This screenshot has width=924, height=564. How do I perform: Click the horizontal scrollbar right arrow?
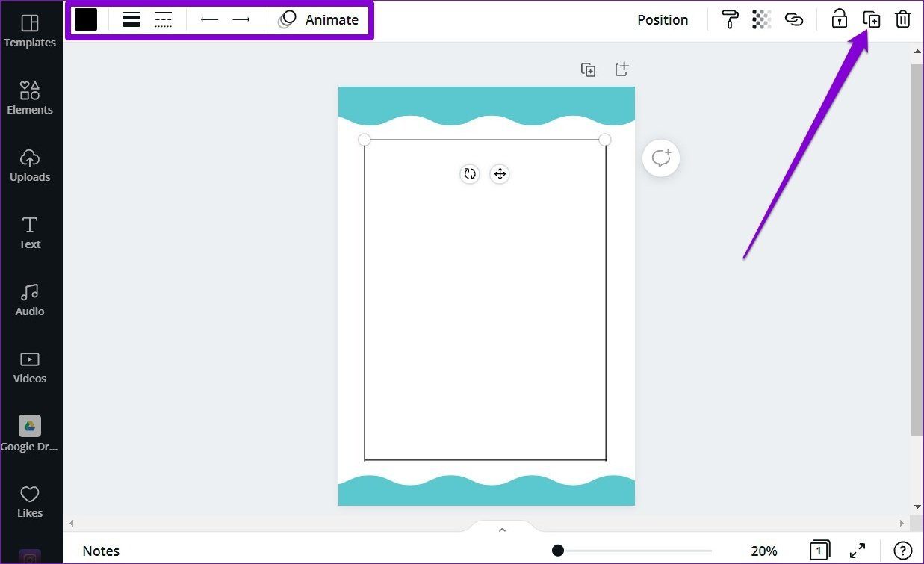coord(902,523)
